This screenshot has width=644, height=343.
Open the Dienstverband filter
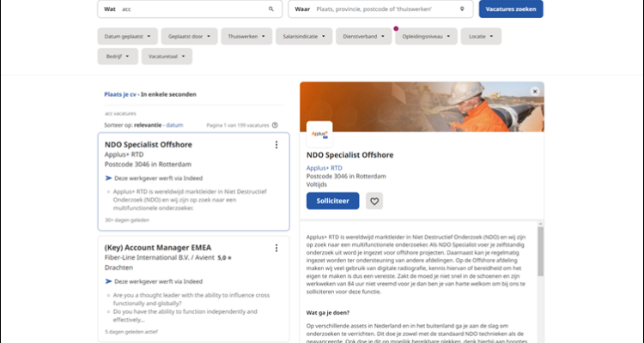(x=364, y=37)
